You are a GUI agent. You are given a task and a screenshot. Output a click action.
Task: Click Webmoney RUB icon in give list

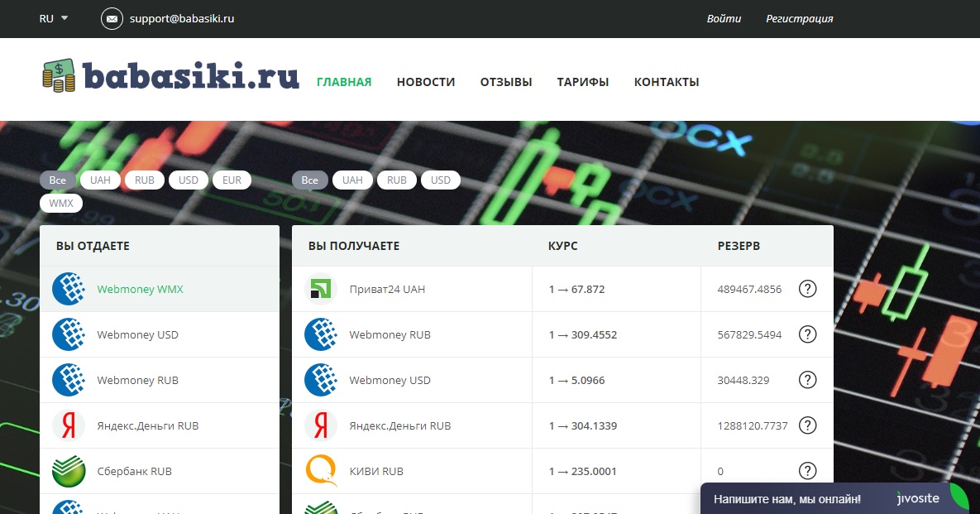(69, 380)
